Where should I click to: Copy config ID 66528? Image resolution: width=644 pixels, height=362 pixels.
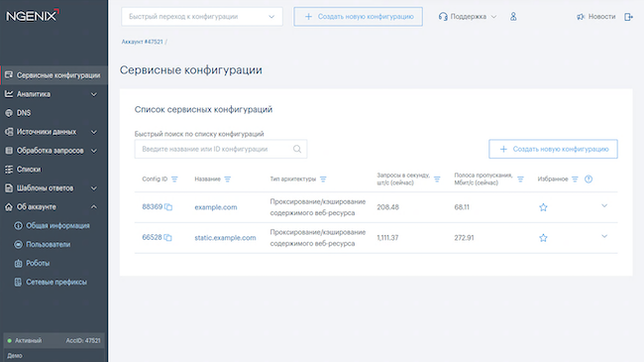168,237
